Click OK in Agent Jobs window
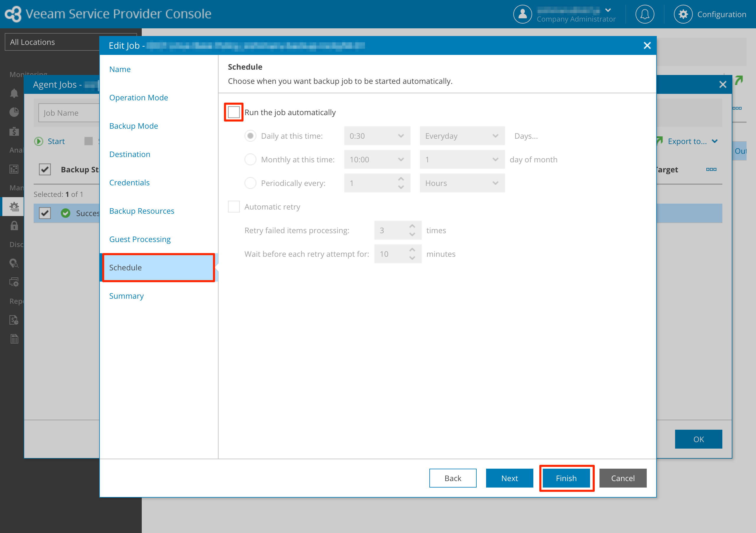The height and width of the screenshot is (533, 756). click(698, 439)
